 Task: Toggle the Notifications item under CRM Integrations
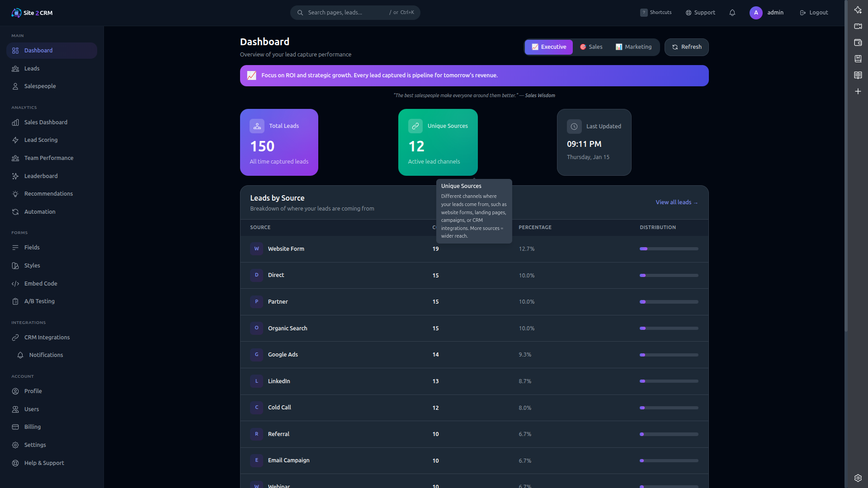click(46, 355)
